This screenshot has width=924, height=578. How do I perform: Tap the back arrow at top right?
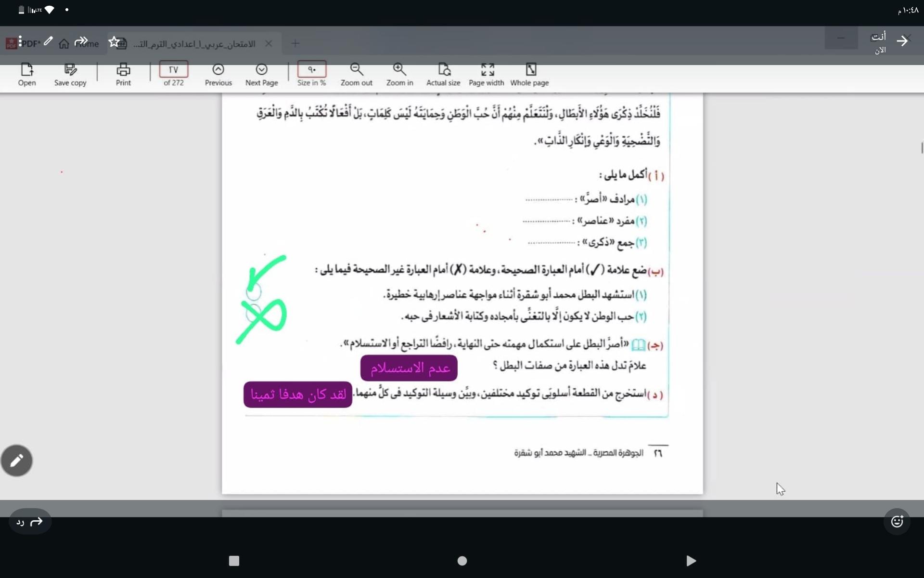coord(902,41)
